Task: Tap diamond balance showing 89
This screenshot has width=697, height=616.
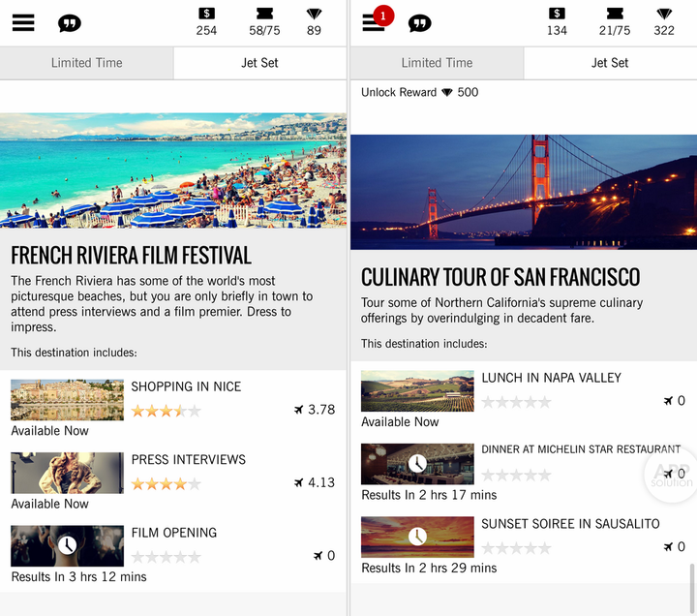Action: point(314,22)
